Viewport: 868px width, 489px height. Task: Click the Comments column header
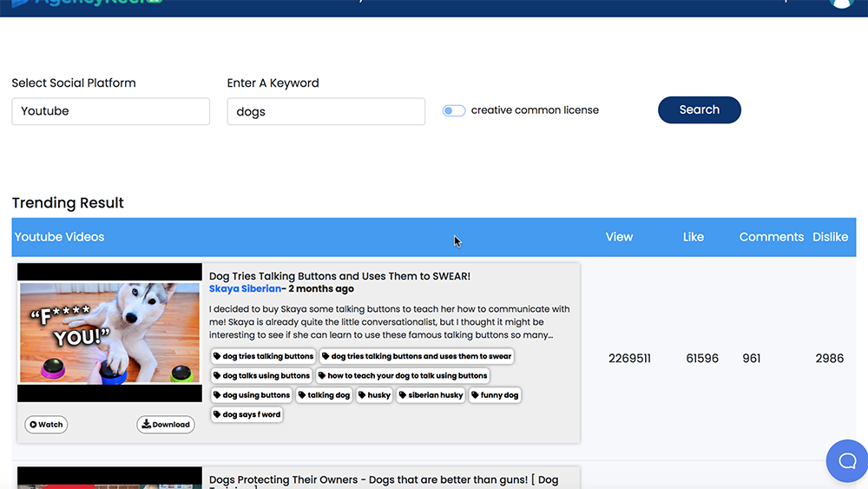pyautogui.click(x=771, y=237)
